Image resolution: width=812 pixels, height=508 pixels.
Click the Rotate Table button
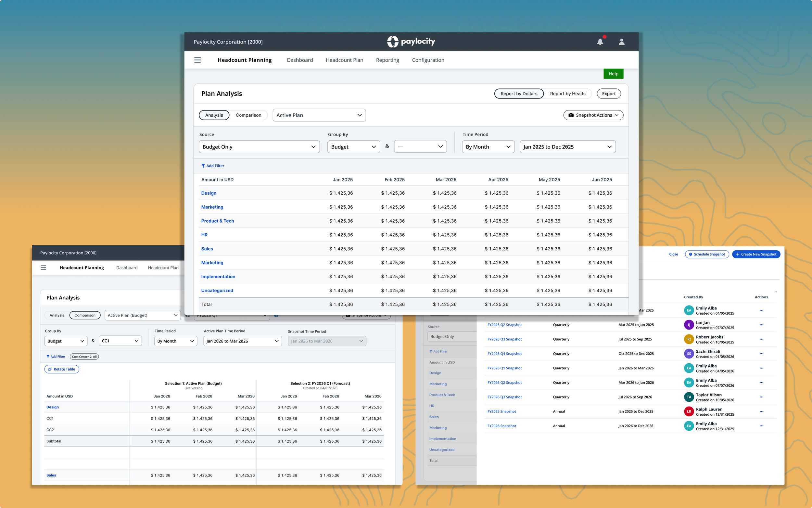(62, 369)
